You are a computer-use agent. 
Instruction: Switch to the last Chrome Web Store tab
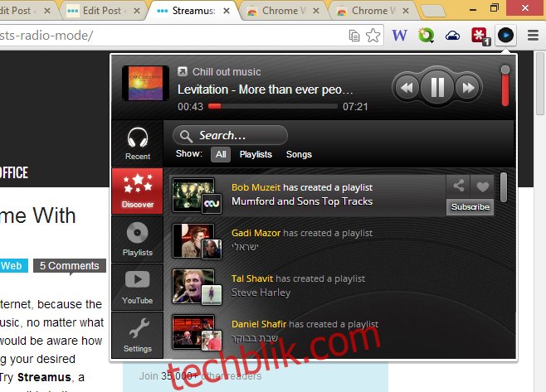[x=373, y=11]
